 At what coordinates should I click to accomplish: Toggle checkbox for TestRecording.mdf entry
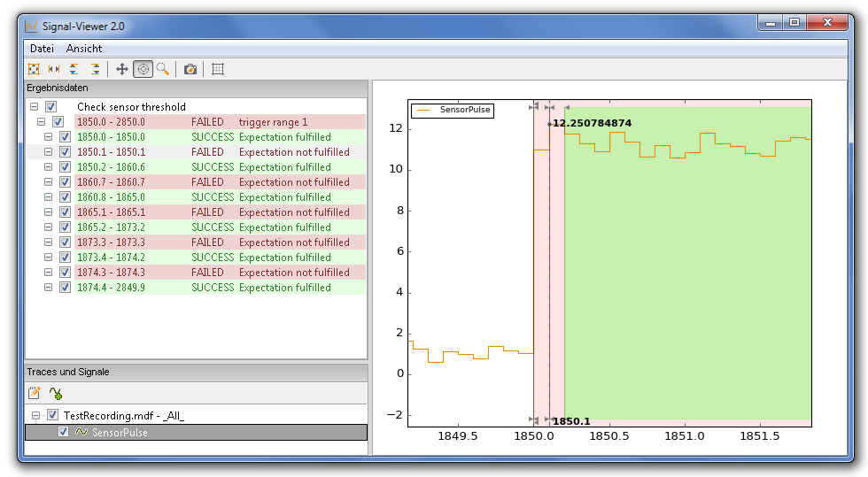point(52,415)
